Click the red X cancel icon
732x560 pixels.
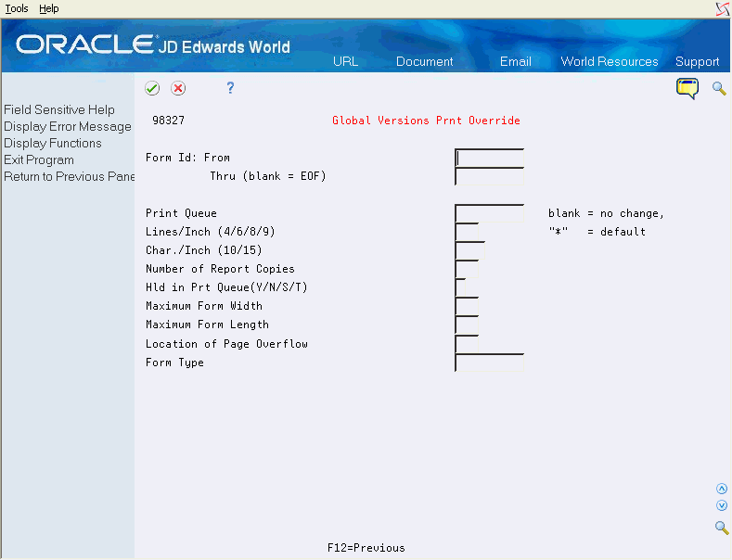[x=178, y=88]
